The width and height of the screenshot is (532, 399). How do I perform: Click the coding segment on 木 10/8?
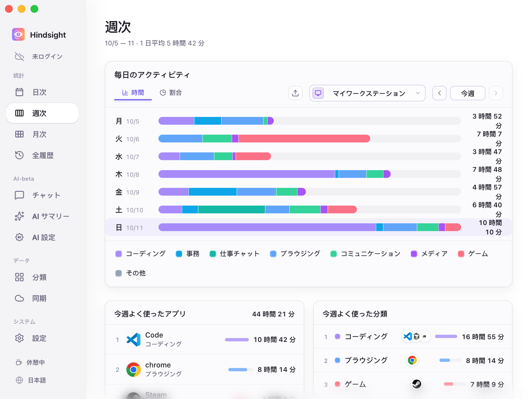pyautogui.click(x=247, y=174)
